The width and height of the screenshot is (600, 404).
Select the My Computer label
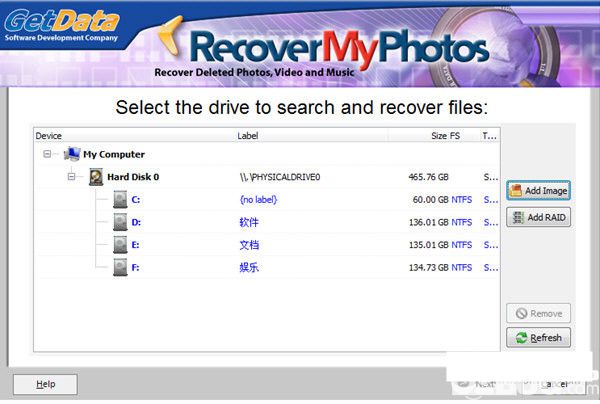[x=114, y=154]
